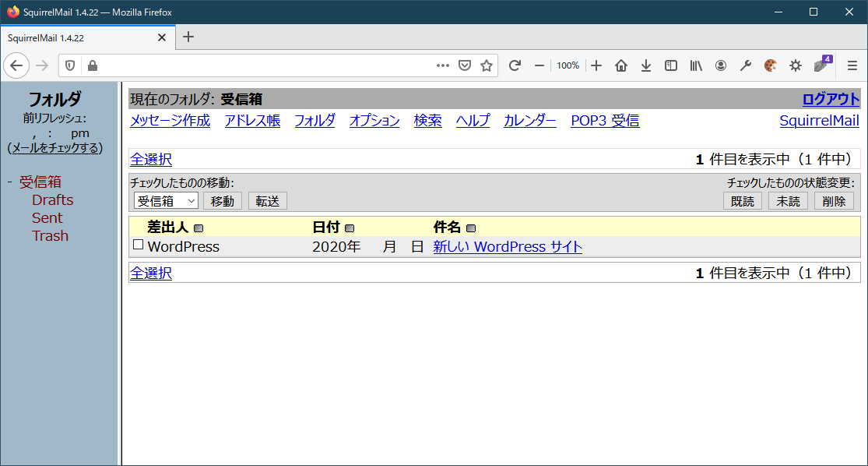Open a new browser tab

coord(188,37)
